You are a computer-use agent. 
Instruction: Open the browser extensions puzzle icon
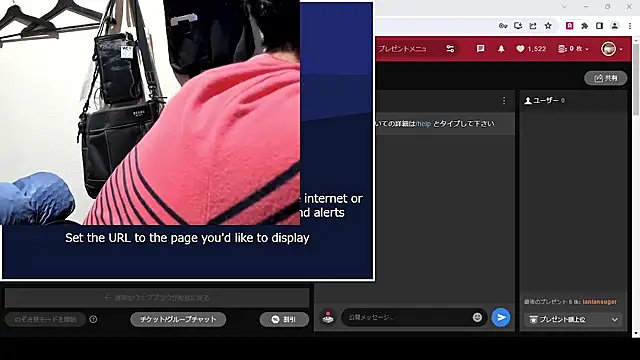tap(584, 26)
